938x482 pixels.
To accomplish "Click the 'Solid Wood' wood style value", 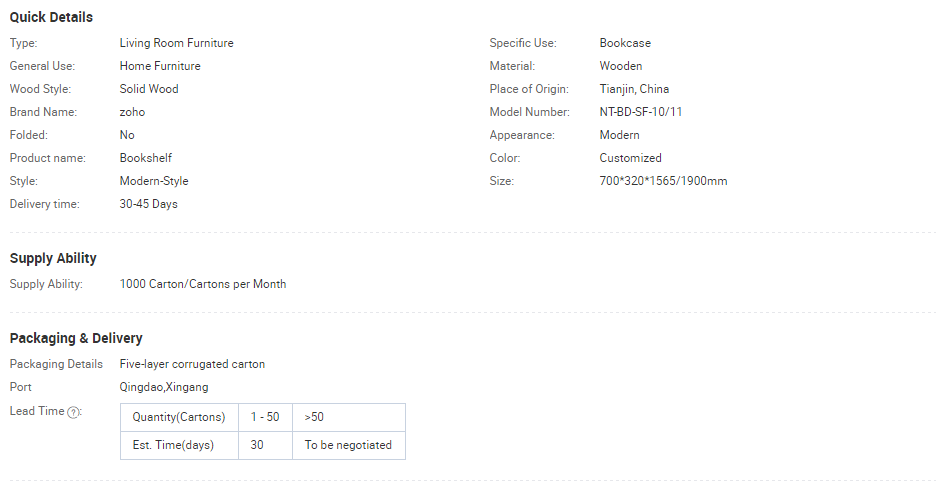I will point(149,89).
